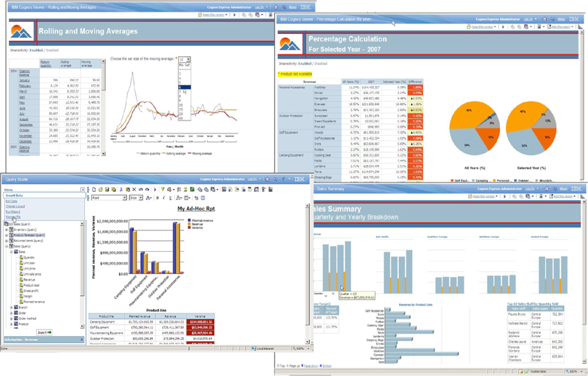This screenshot has width=588, height=376.
Task: Toggle bold formatting in Query Studio
Action: [157, 198]
